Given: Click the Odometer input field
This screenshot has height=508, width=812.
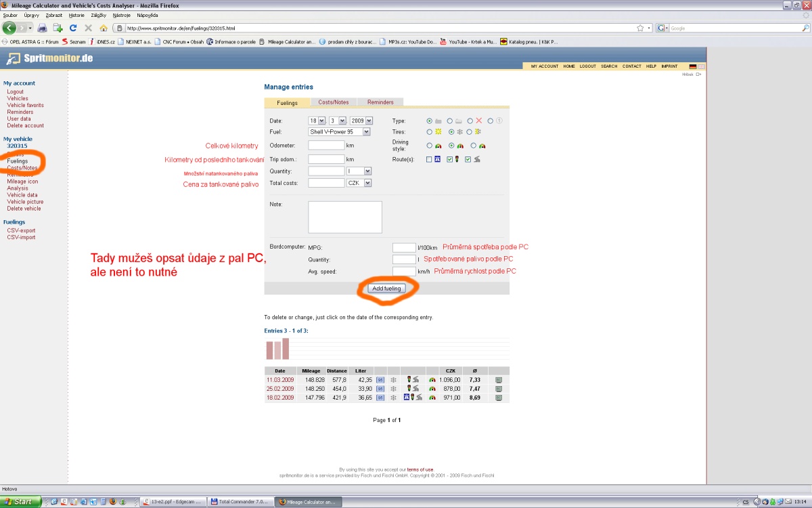Looking at the screenshot, I should 326,145.
